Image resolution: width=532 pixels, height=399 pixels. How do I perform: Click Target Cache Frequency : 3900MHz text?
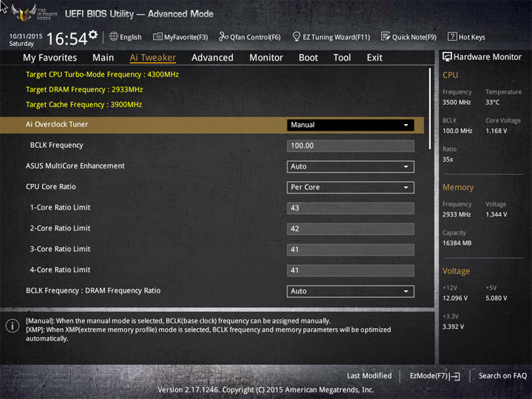pos(83,104)
